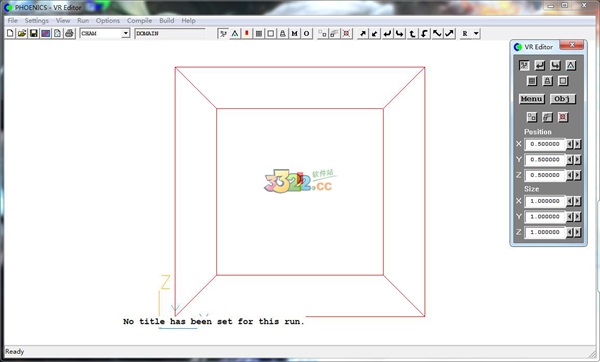
Task: Click the up-right diagonal arrow in toolbar
Action: click(x=363, y=34)
